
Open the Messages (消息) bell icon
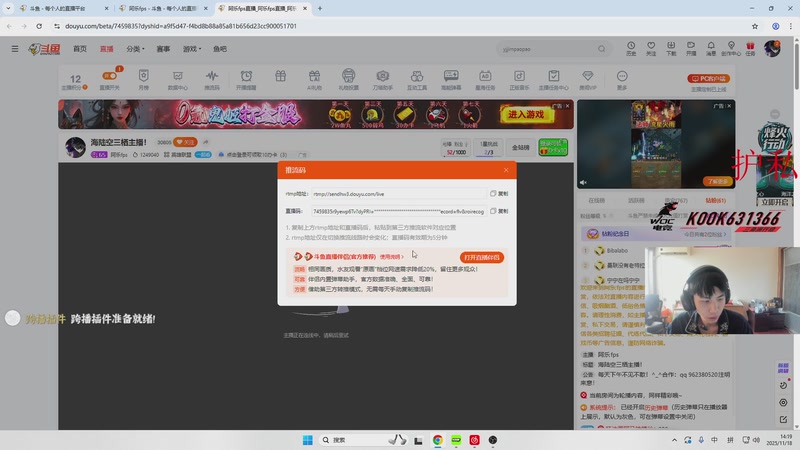point(711,48)
